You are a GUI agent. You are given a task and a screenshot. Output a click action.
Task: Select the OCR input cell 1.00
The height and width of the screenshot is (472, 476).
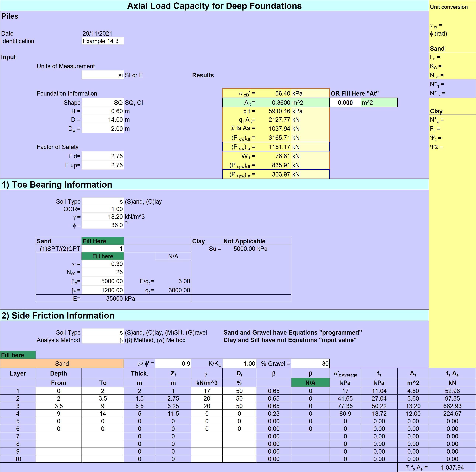coord(103,209)
